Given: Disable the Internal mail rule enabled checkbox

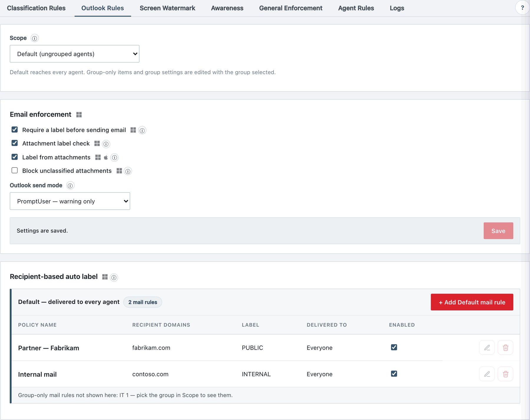Looking at the screenshot, I should pos(394,374).
